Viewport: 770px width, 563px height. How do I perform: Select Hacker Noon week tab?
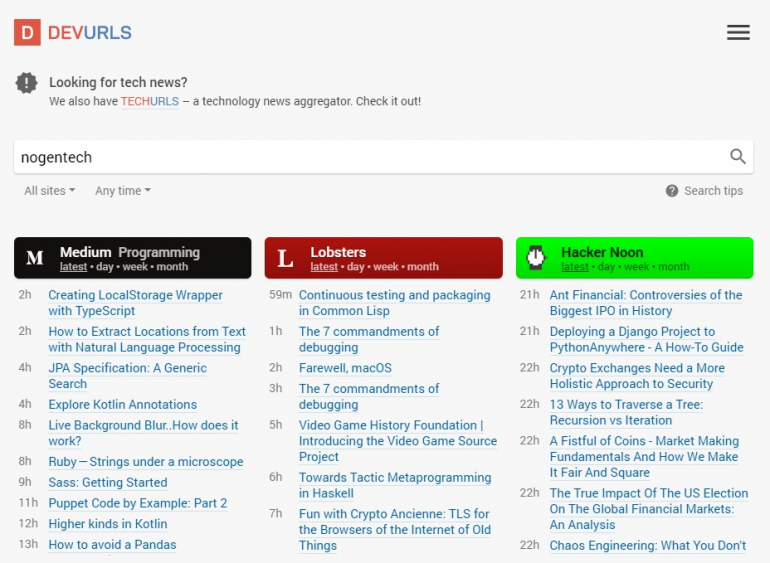point(636,267)
